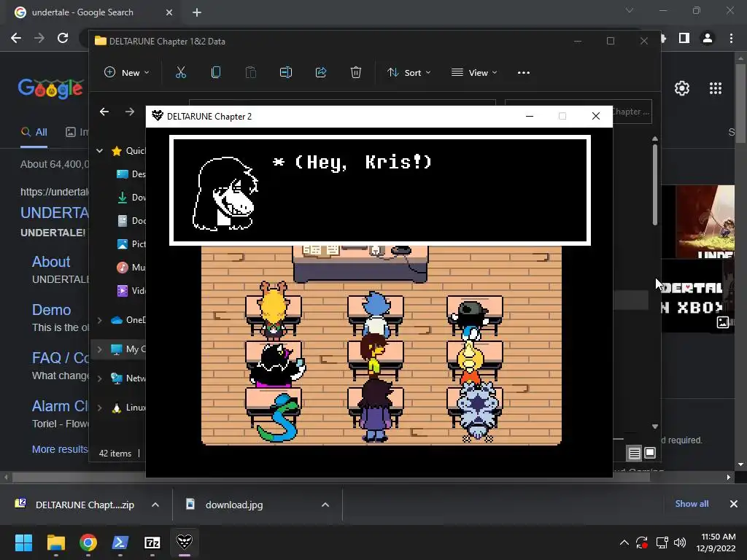Viewport: 747px width, 560px height.
Task: Open Chrome from taskbar
Action: point(88,542)
